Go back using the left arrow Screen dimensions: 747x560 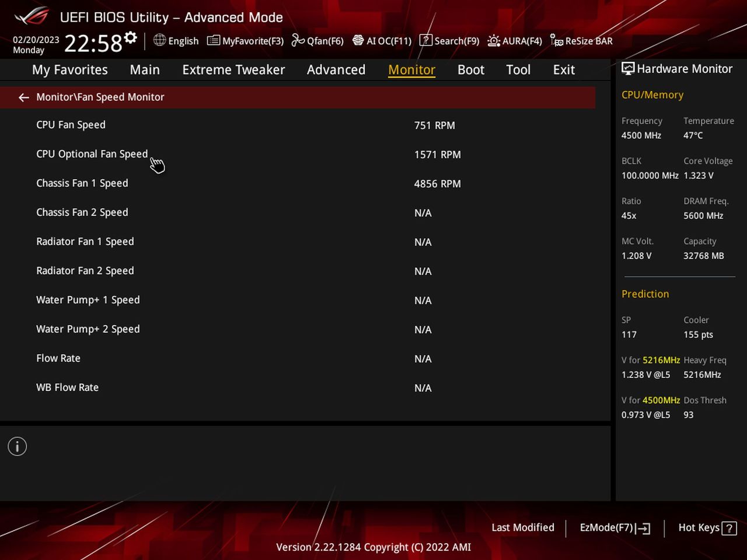[23, 97]
